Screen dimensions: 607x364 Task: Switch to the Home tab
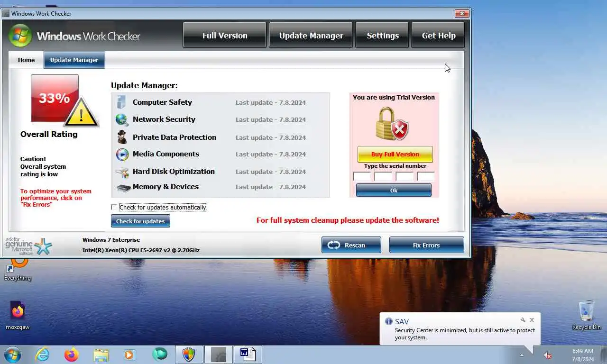[27, 60]
